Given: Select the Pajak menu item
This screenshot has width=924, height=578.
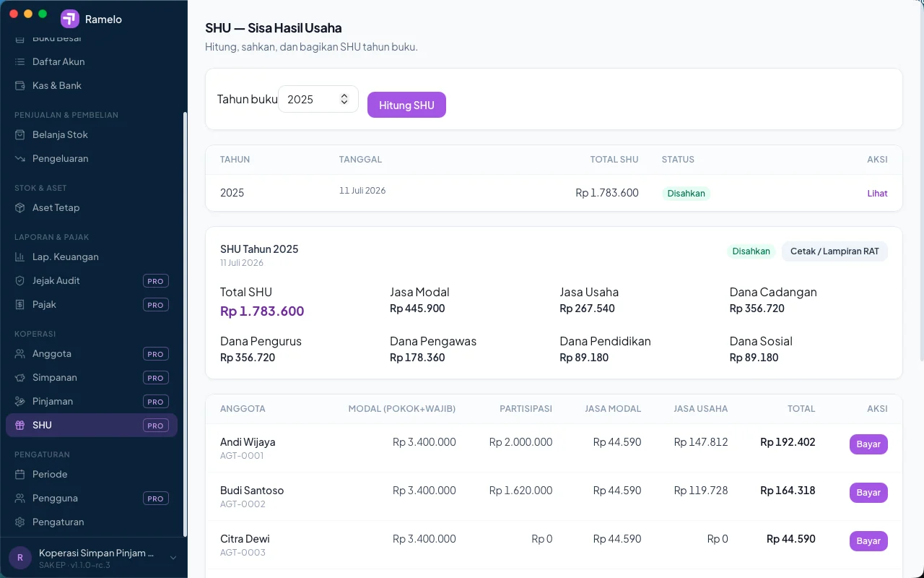Looking at the screenshot, I should coord(92,304).
